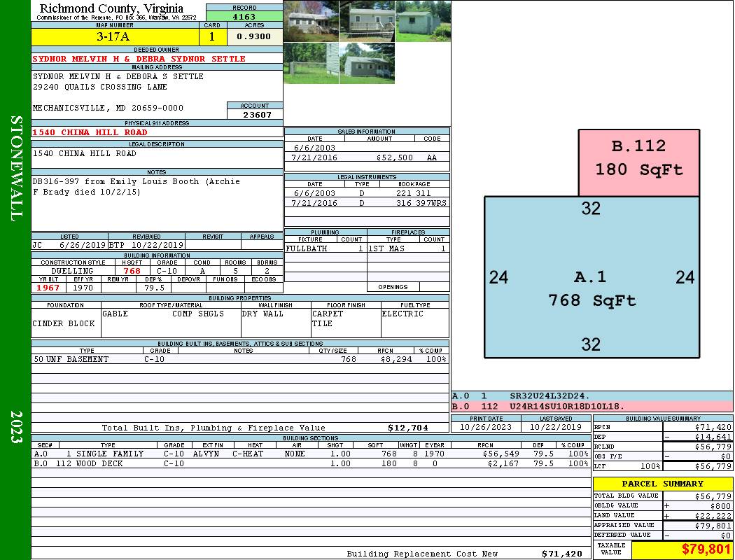The height and width of the screenshot is (560, 735).
Task: Click the DRY WALL wall finish entry
Action: 262,314
